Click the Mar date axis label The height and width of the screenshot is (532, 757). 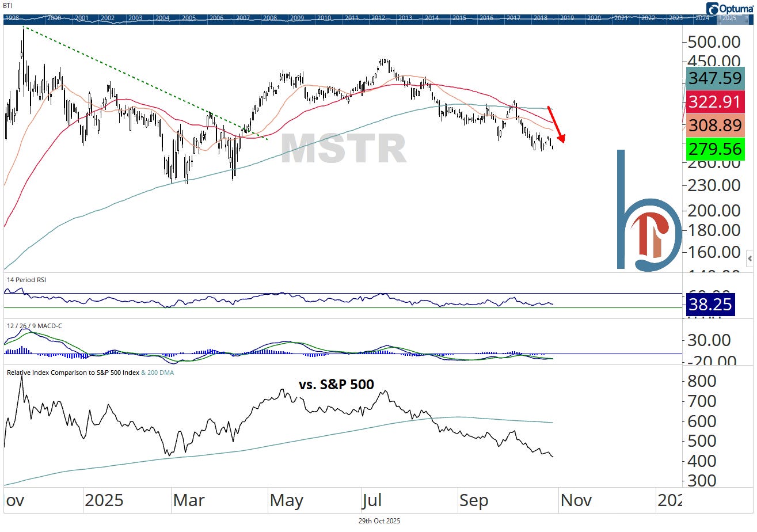189,500
